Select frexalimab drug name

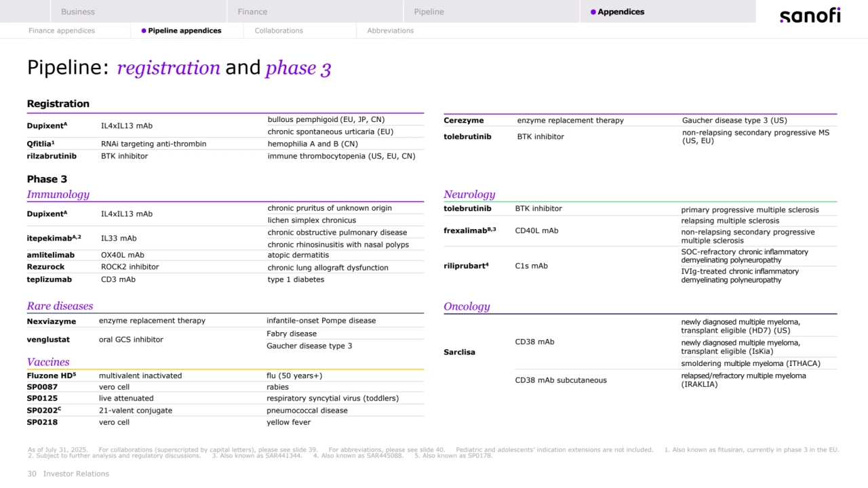click(x=470, y=230)
